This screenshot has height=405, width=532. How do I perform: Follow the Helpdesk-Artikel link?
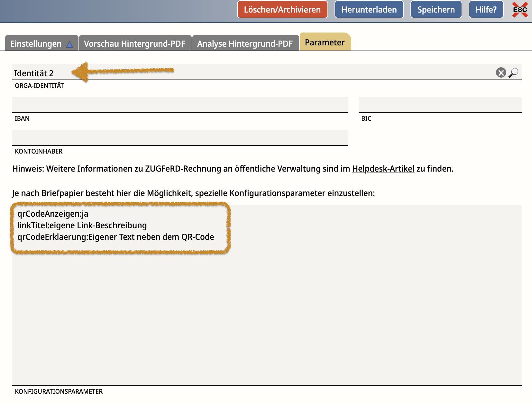383,169
